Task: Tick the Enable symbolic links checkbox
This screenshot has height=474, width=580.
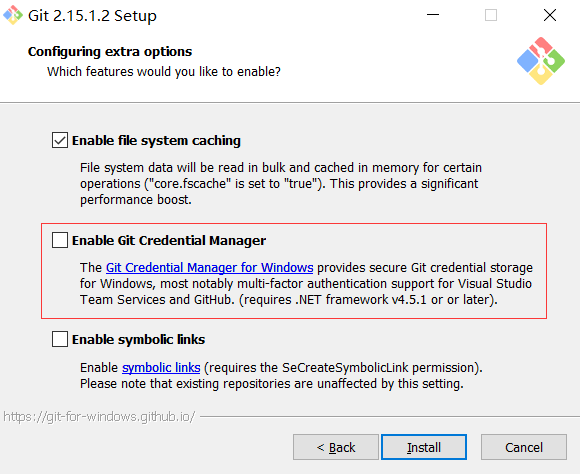Action: [60, 339]
